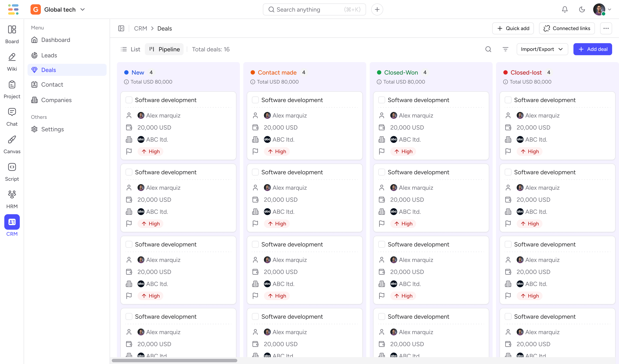Click the Connected links button
Screen dimensions: 619x364
(567, 29)
